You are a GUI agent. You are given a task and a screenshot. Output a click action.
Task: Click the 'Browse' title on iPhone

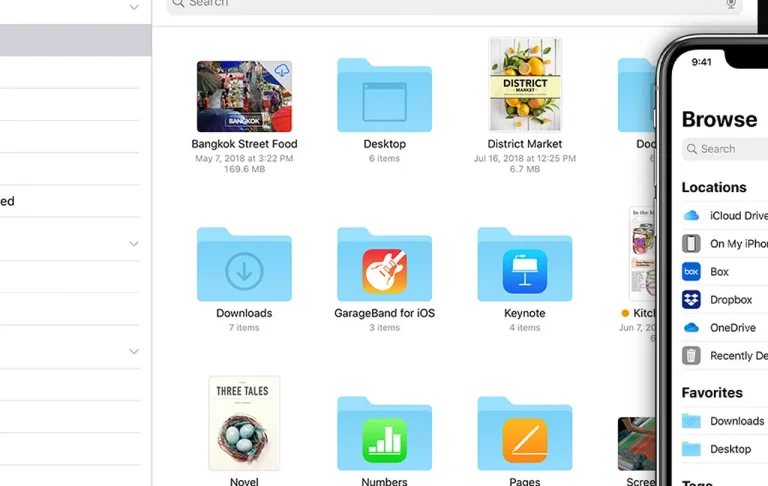coord(719,120)
